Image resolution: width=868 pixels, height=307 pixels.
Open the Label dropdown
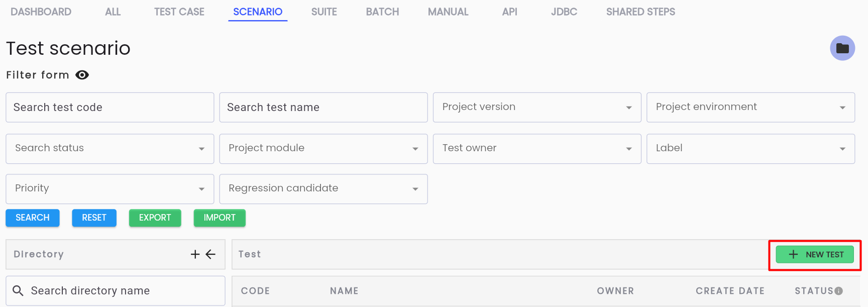pos(750,148)
